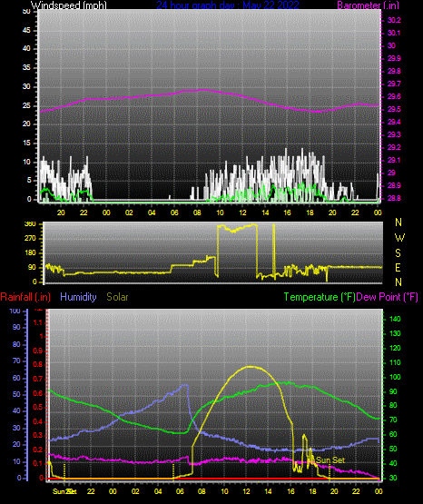This screenshot has width=423, height=504.
Task: Select the 15 windspeed axis value
Action: pyautogui.click(x=26, y=143)
